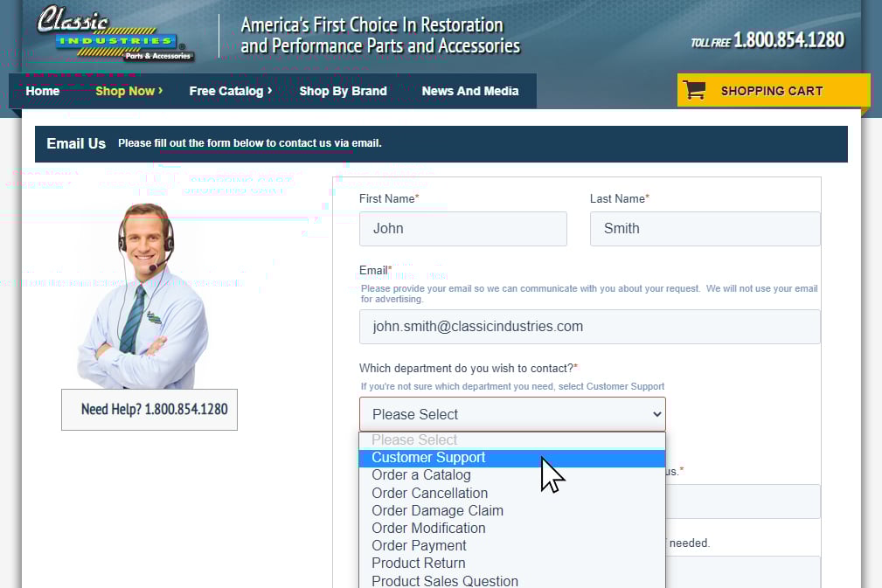Open News And Media page
Screen dimensions: 882x588
tap(470, 91)
